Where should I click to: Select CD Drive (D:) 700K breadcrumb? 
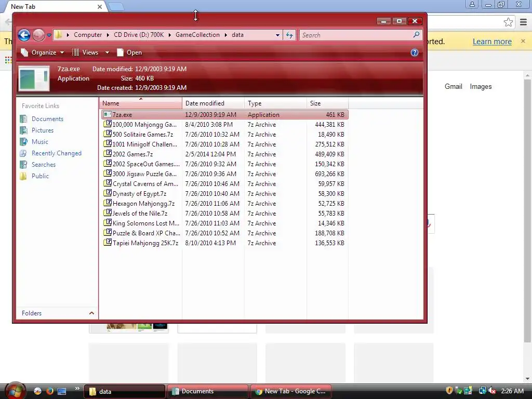coord(139,35)
